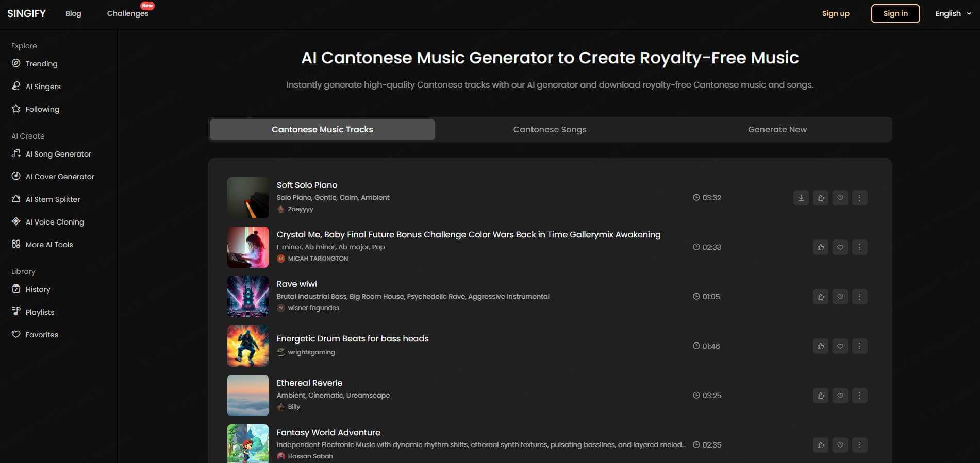Like the Fantasy World Adventure track
This screenshot has height=463, width=980.
click(x=820, y=445)
